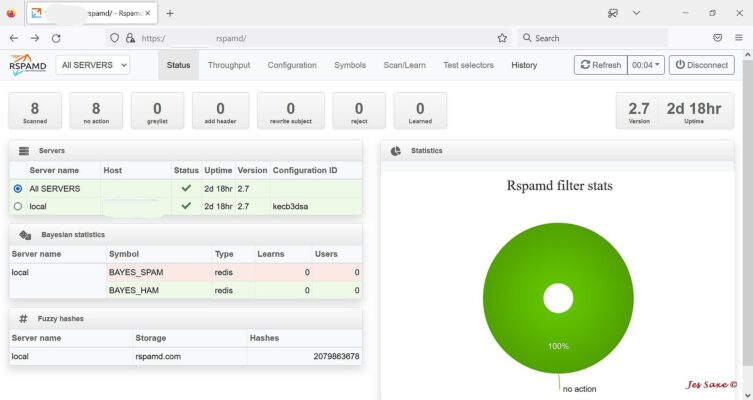Screen dimensions: 753x400
Task: Open the Test selectors tab
Action: (468, 65)
